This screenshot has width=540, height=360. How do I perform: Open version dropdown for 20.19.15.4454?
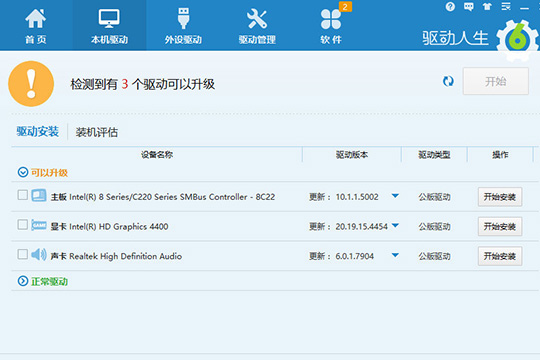pyautogui.click(x=395, y=226)
